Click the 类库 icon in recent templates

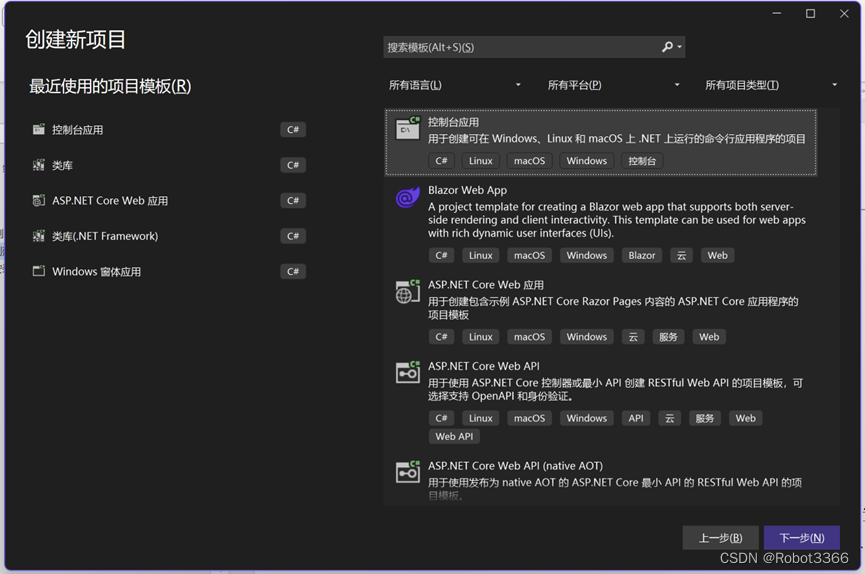click(x=39, y=165)
